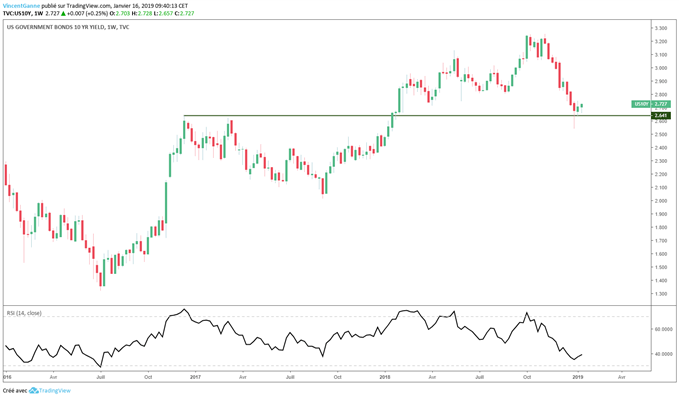
Task: Select the TVC:US10Y ticker symbol in header
Action: 16,13
